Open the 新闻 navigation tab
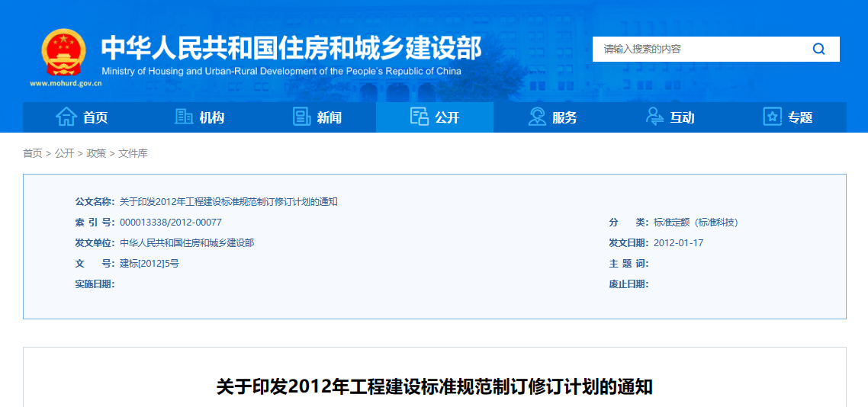The height and width of the screenshot is (407, 868). (317, 117)
